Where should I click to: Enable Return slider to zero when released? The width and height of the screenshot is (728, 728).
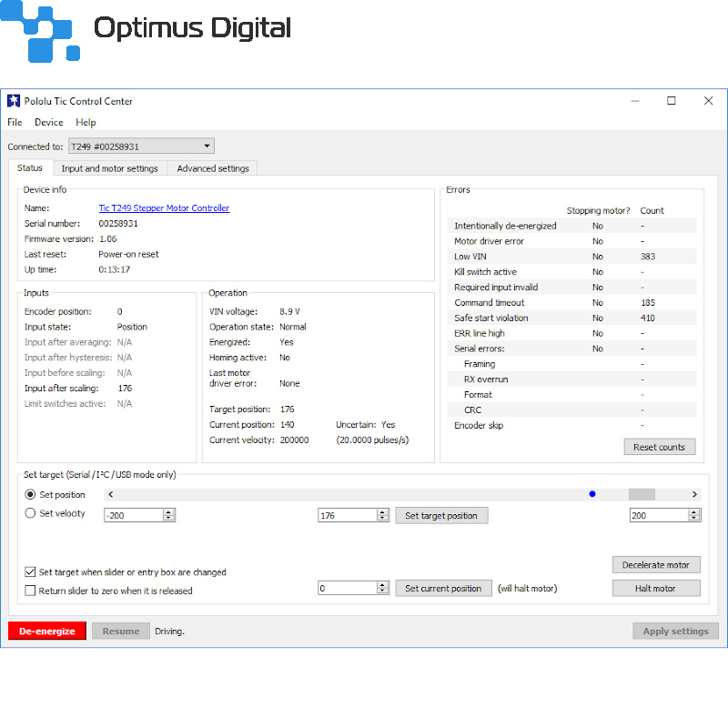(30, 591)
